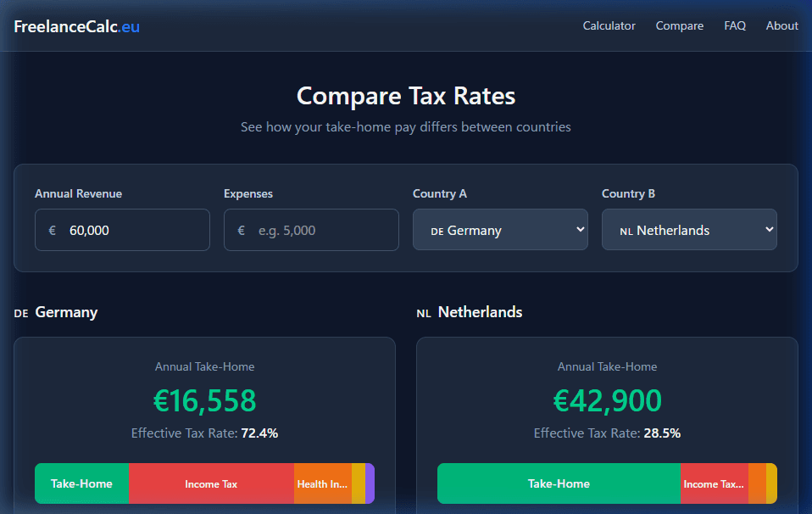Image resolution: width=812 pixels, height=514 pixels.
Task: Click Germany's €16,558 take-home amount
Action: pyautogui.click(x=204, y=400)
